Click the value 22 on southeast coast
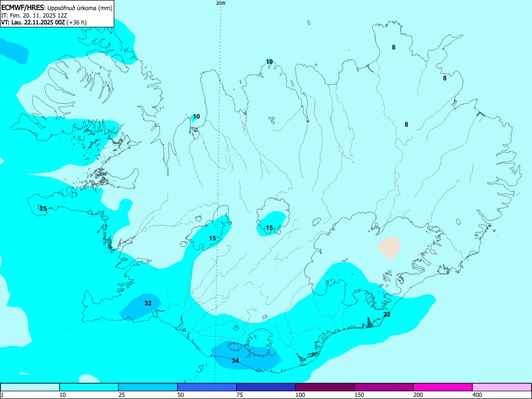This screenshot has height=399, width=532. pos(387,314)
